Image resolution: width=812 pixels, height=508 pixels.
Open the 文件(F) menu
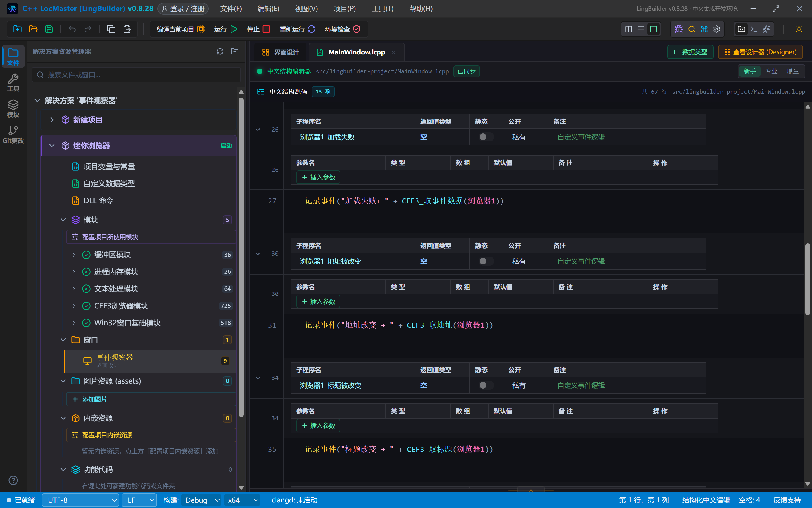[x=231, y=9]
